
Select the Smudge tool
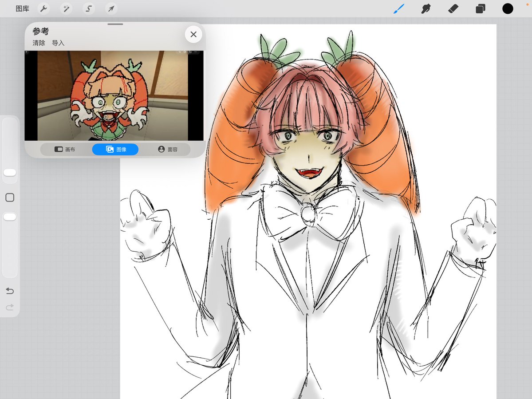(426, 8)
